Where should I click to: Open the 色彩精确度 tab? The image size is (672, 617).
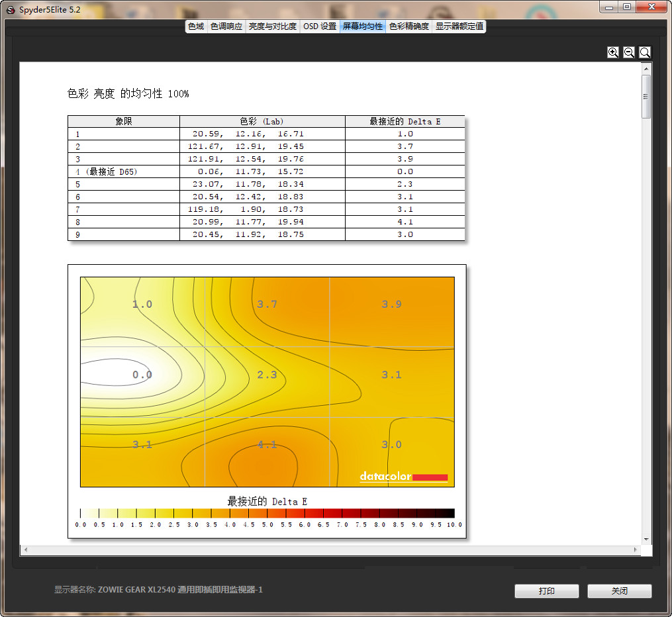(409, 26)
